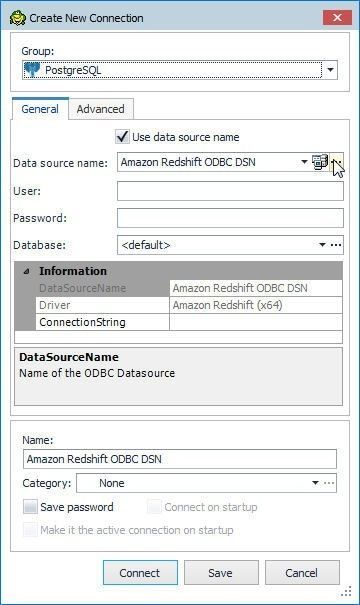Screen dimensions: 360x605
Task: Select the General tab
Action: click(40, 109)
